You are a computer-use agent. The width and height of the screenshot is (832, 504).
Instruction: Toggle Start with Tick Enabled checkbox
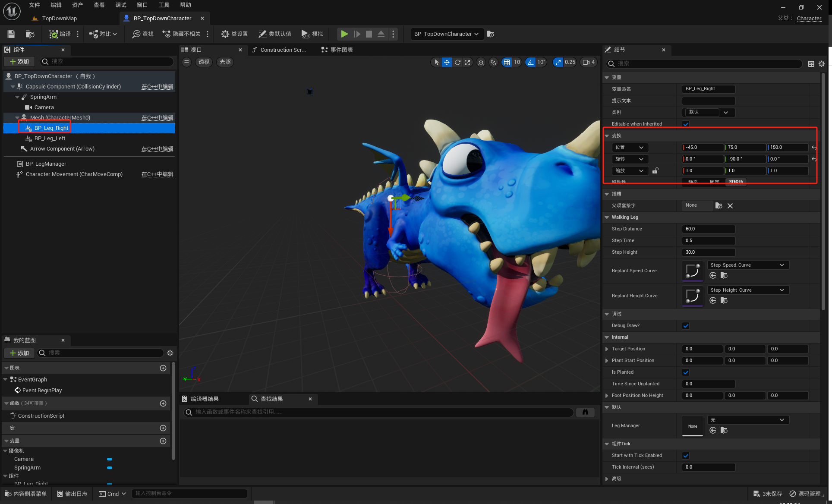coord(686,456)
